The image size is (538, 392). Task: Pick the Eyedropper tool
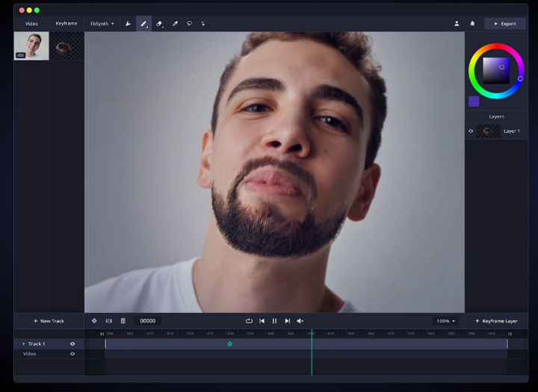[x=175, y=24]
